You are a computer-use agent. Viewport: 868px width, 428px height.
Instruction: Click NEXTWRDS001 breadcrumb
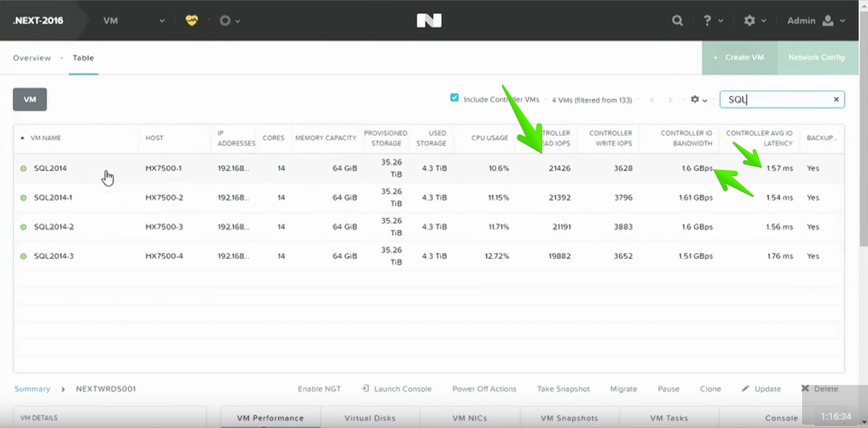coord(106,389)
